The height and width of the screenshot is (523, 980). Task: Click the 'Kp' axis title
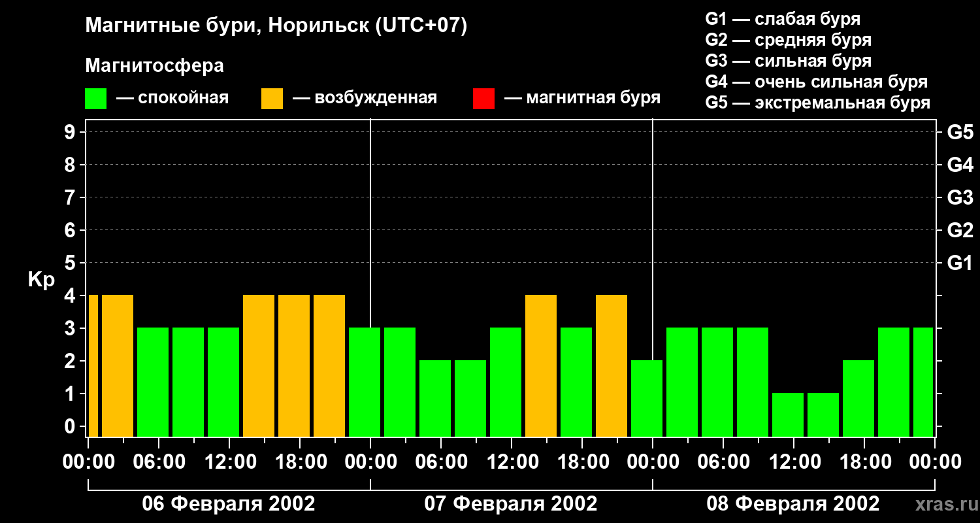pyautogui.click(x=41, y=280)
